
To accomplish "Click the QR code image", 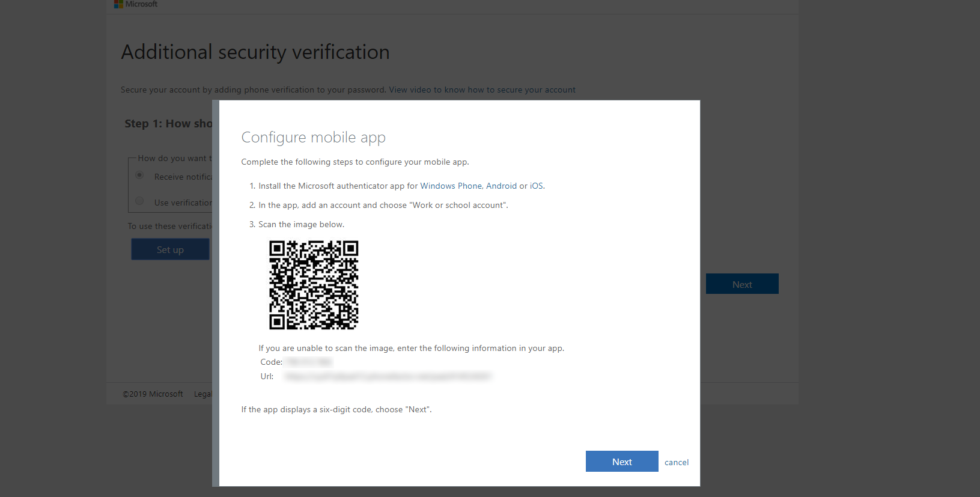I will (x=314, y=285).
